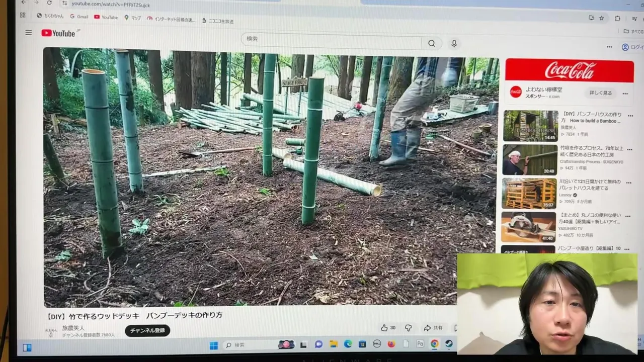Dislike the video with thumbs-down icon
644x362 pixels.
409,328
